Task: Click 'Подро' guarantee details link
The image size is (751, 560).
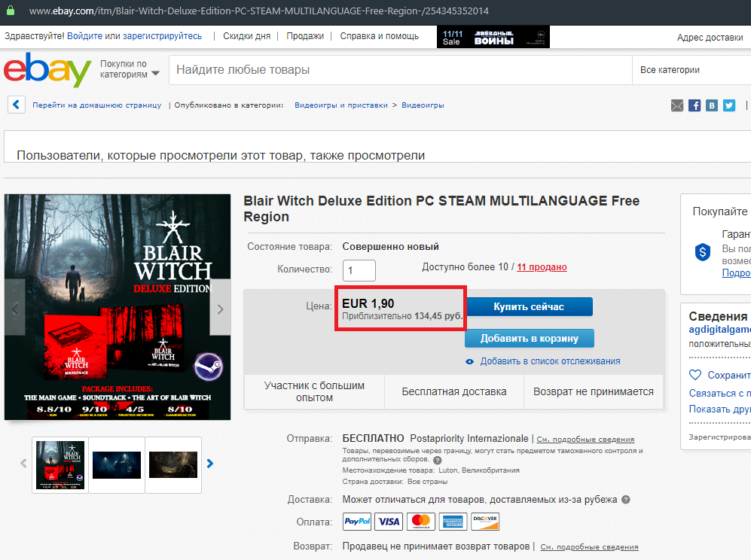Action: click(x=737, y=272)
